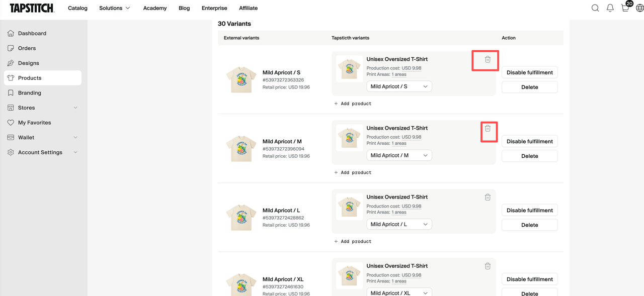
Task: Go to Catalog in the top navigation
Action: [77, 8]
